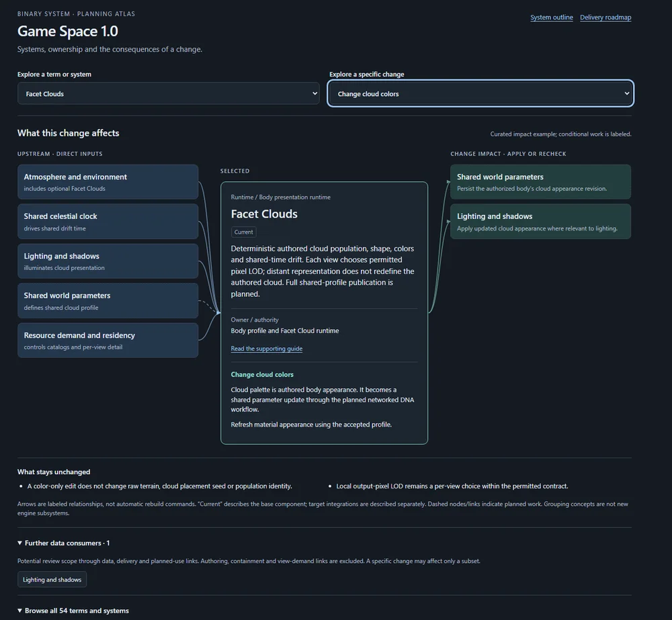Open the Facet Clouds term dropdown
672x620 pixels.
tap(169, 93)
